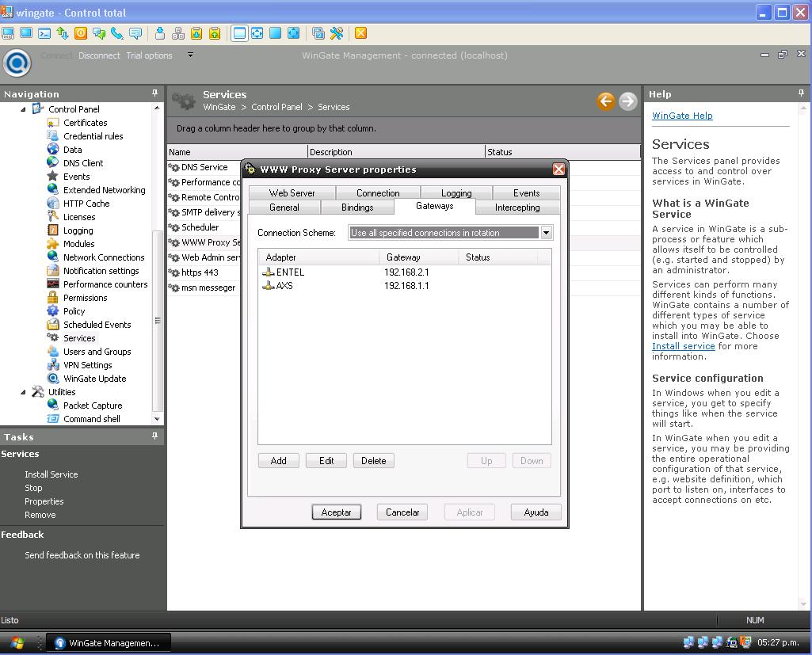Open the Bindings tab
This screenshot has height=655, width=812.
[357, 208]
